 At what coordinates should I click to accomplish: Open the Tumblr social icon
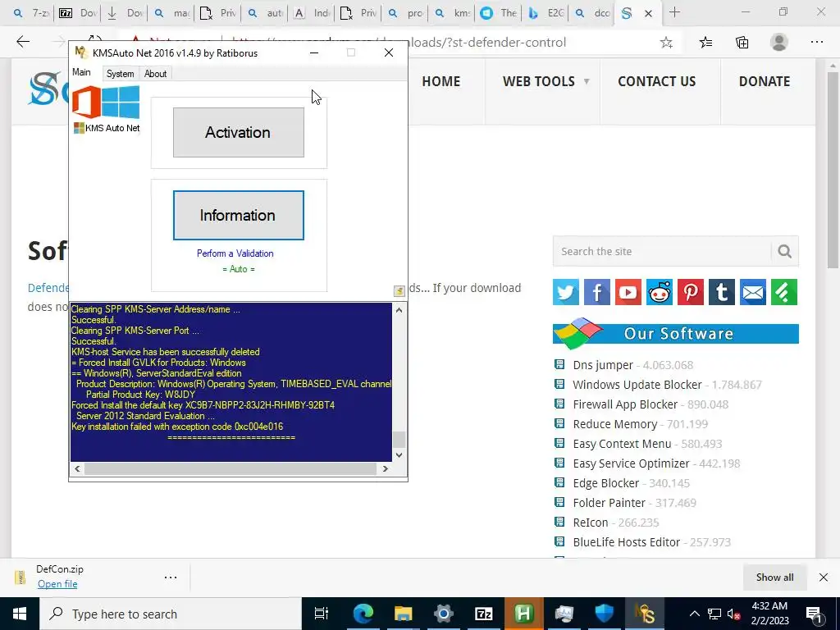722,292
